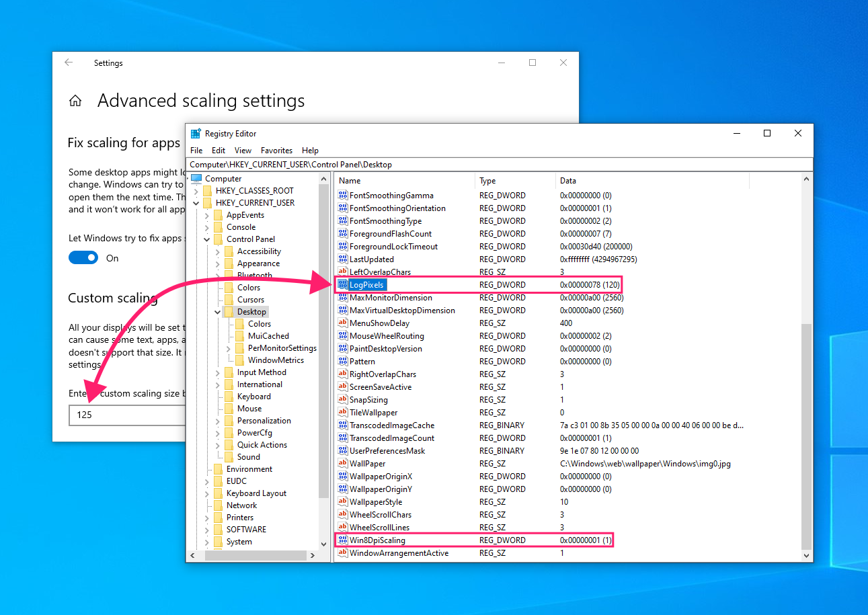Click the MenuShowDelay string icon

(343, 323)
